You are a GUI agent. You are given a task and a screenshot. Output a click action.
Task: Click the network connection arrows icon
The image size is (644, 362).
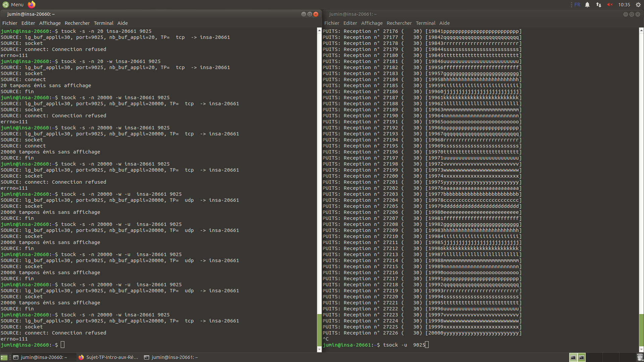tap(599, 5)
